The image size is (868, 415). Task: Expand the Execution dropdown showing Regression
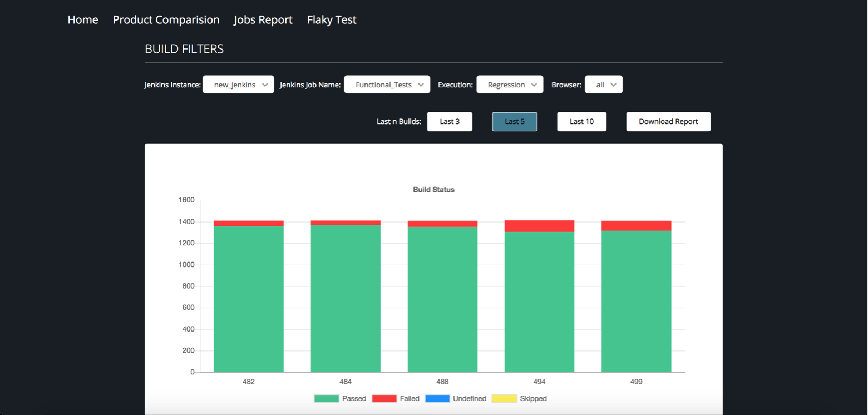click(x=509, y=84)
